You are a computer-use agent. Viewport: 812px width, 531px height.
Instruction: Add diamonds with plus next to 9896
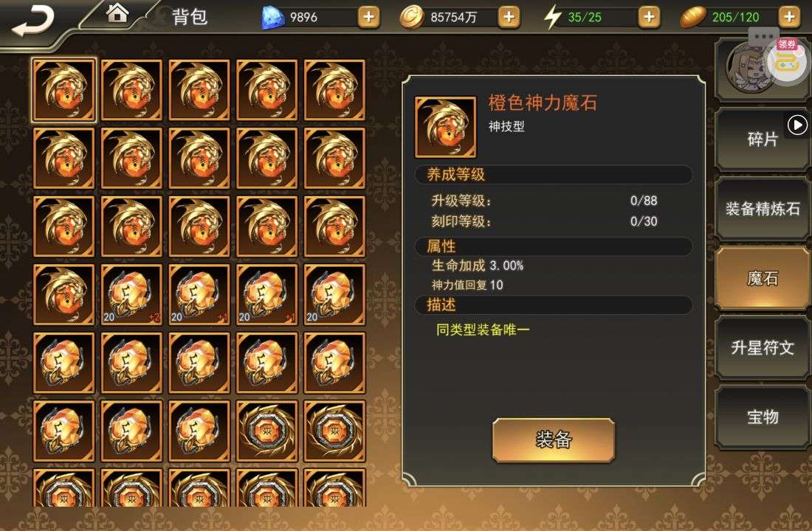click(x=368, y=17)
